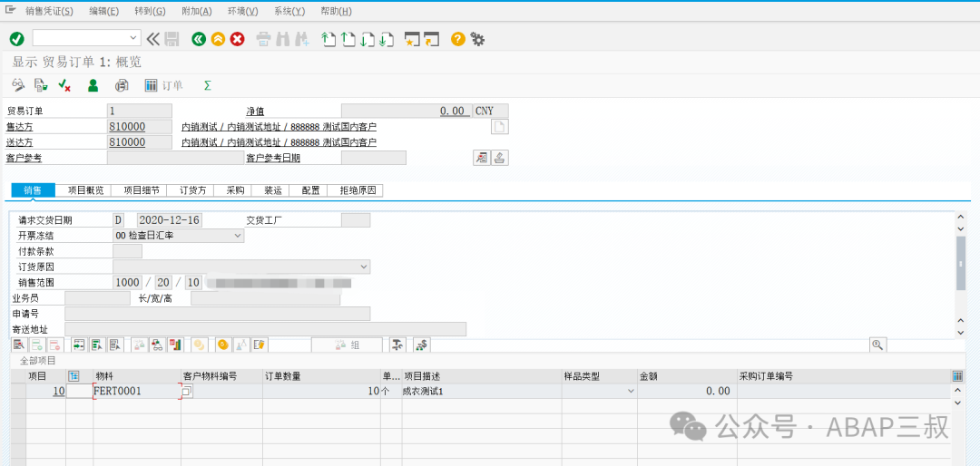This screenshot has height=466, width=980.
Task: Toggle display/change glasses-pencil icon
Action: point(19,85)
